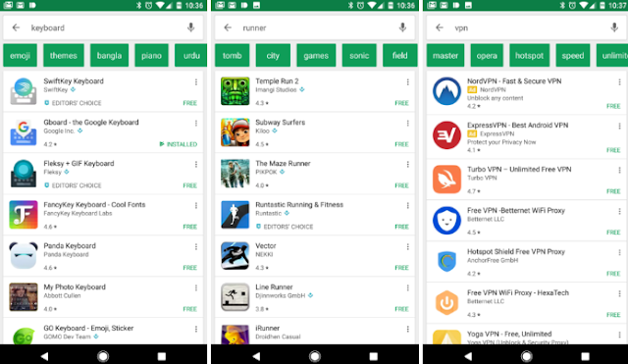
Task: Open overflow menu for NordVPN
Action: point(619,81)
